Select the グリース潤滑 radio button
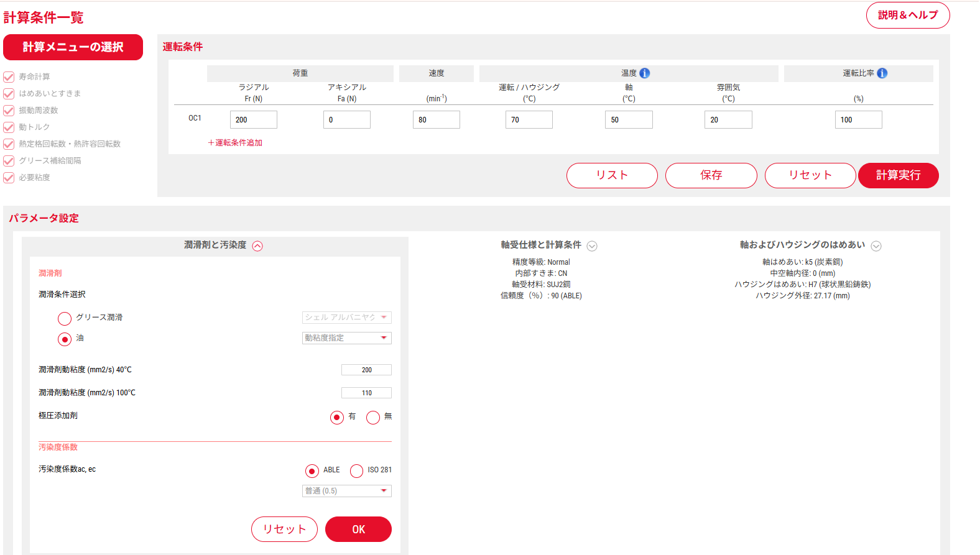980x555 pixels. click(x=65, y=319)
